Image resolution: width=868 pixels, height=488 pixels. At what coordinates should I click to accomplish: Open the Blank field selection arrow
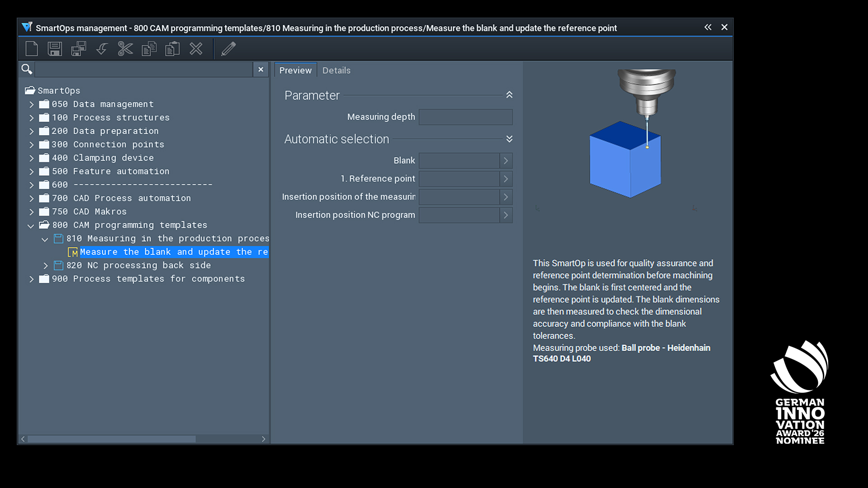506,161
